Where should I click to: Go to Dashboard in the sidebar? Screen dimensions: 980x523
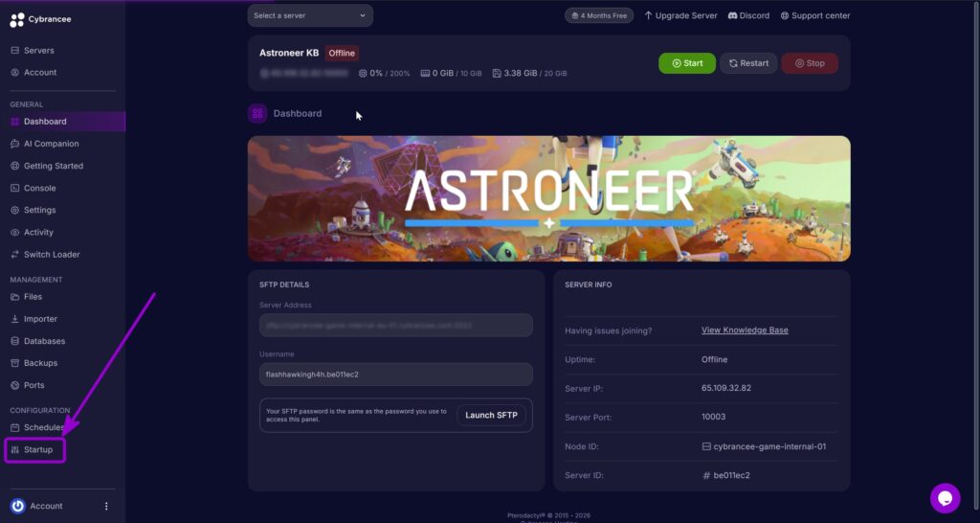[62, 122]
